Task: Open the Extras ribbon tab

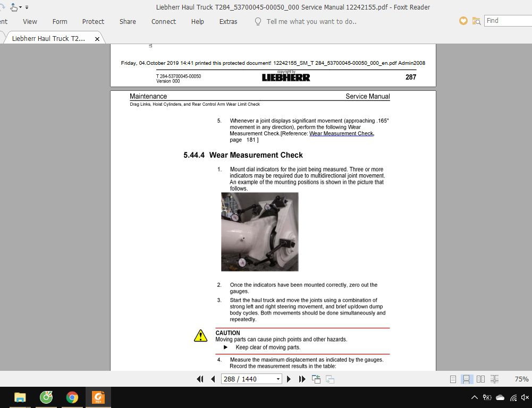Action: (229, 22)
